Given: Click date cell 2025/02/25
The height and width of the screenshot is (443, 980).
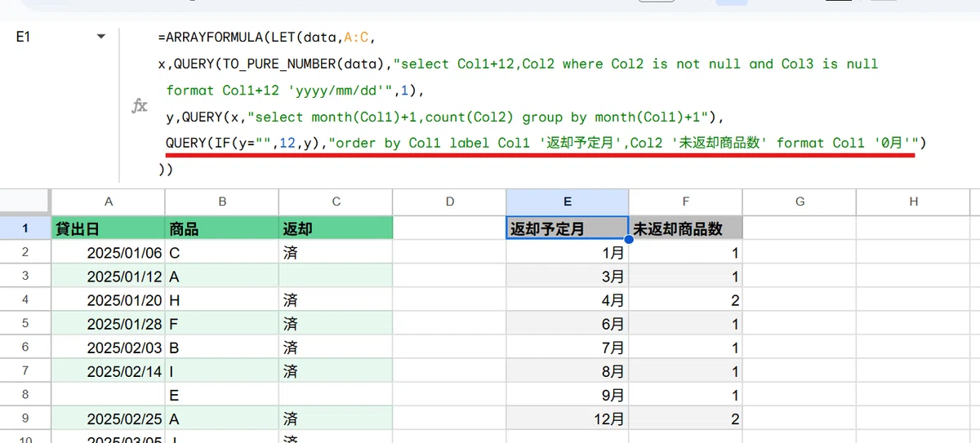Looking at the screenshot, I should 108,419.
